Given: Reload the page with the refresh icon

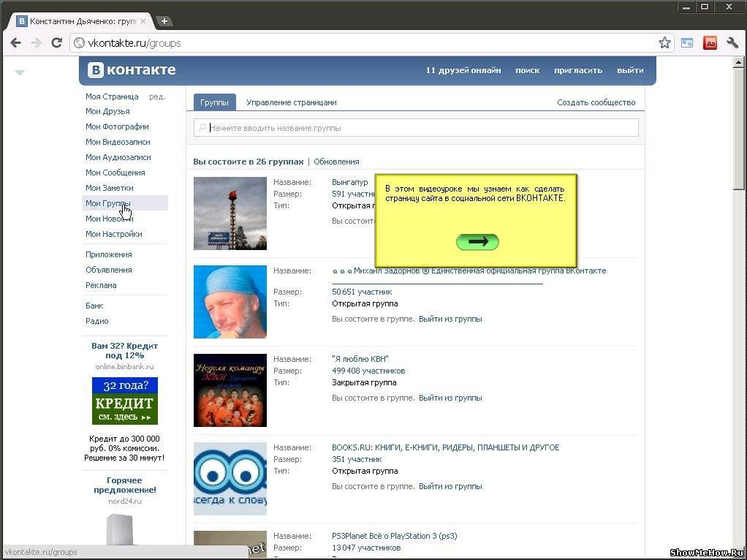Looking at the screenshot, I should coord(57,43).
